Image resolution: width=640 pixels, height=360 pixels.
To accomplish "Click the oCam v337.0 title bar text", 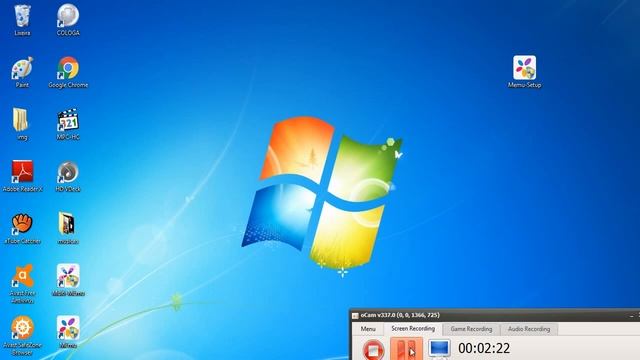I will 400,316.
